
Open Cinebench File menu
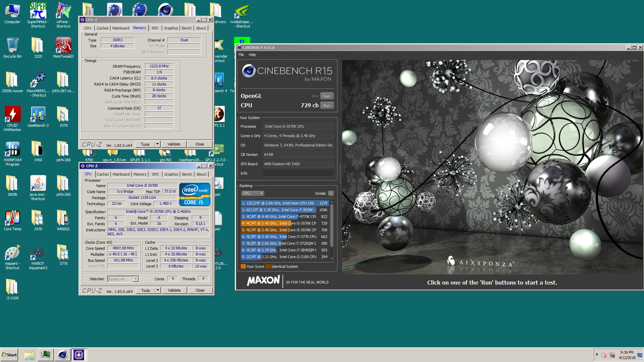click(x=241, y=55)
